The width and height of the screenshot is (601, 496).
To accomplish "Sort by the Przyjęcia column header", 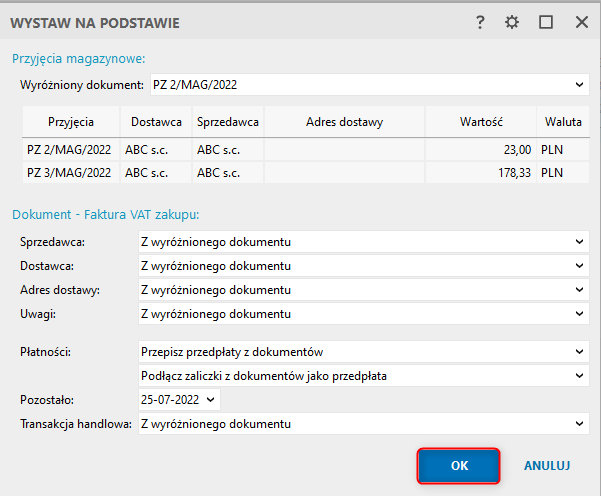I will [x=70, y=122].
